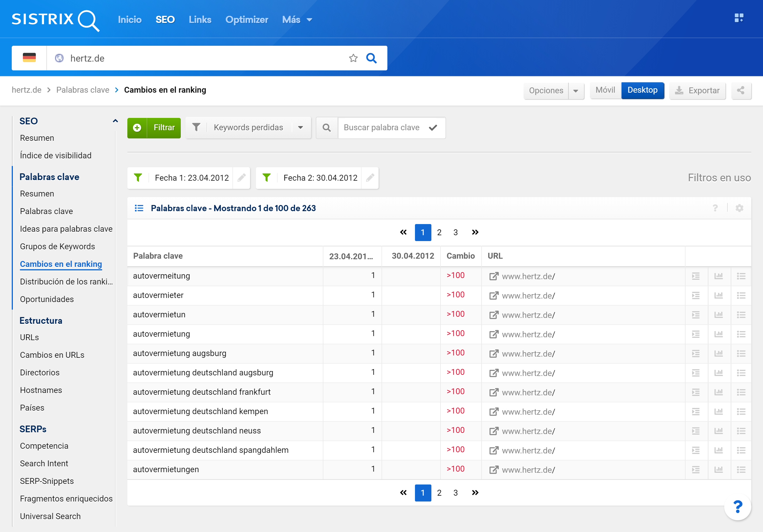This screenshot has width=763, height=532.
Task: Open the Links navigation tab
Action: (x=200, y=20)
